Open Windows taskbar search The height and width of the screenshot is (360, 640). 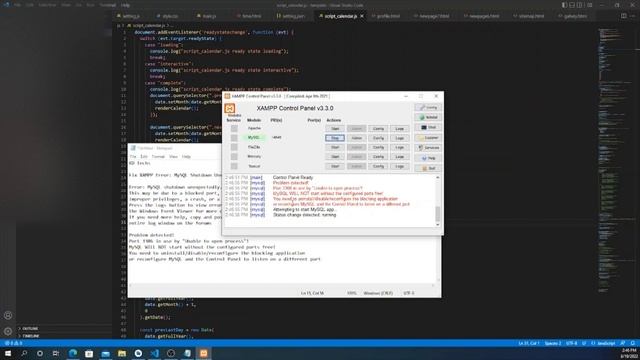[24, 353]
